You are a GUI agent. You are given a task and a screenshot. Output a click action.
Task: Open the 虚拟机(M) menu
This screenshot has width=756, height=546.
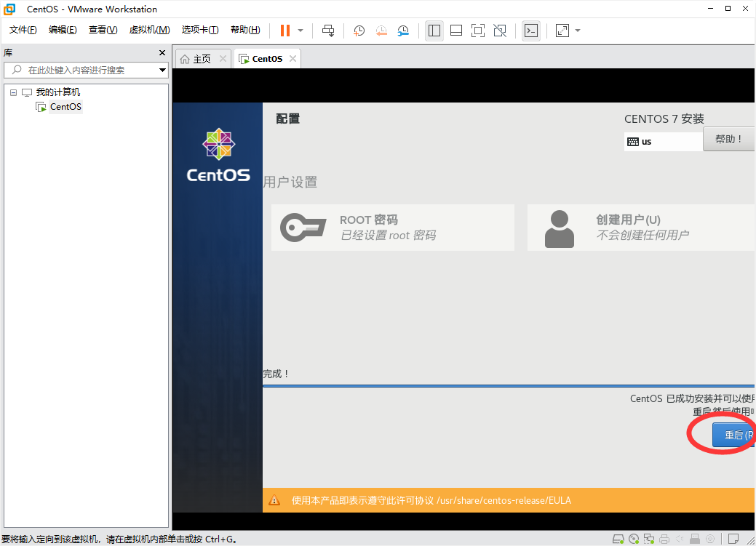coord(149,30)
